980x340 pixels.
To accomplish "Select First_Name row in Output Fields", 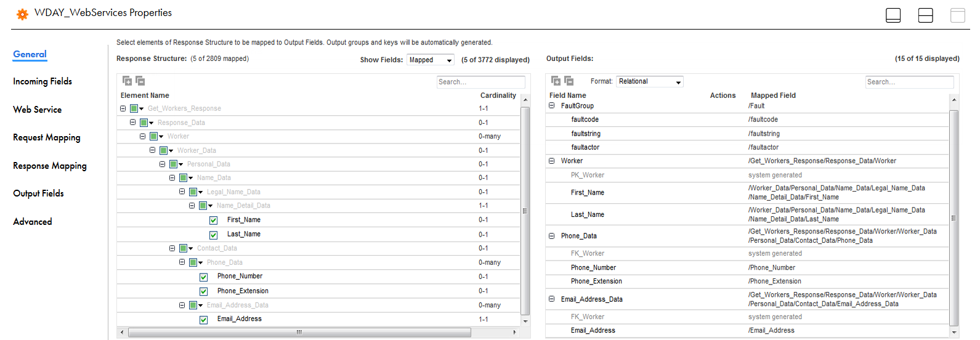I will (x=747, y=193).
